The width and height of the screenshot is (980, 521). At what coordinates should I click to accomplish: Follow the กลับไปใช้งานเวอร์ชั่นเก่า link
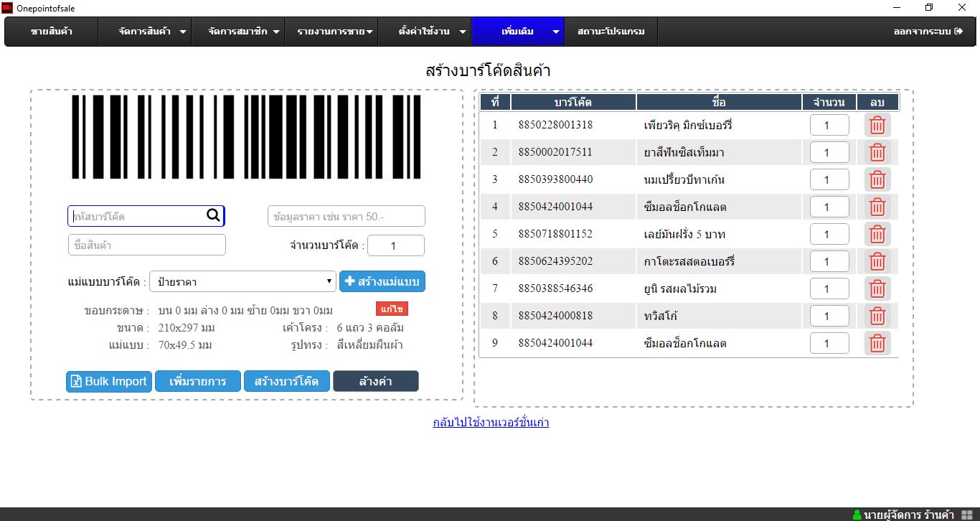tap(491, 423)
